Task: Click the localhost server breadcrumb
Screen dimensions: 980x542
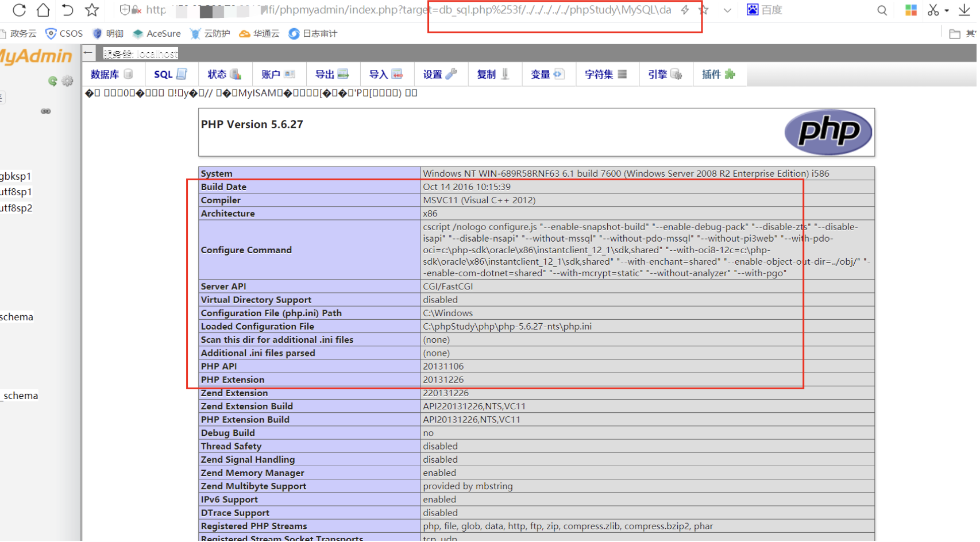Action: (141, 54)
